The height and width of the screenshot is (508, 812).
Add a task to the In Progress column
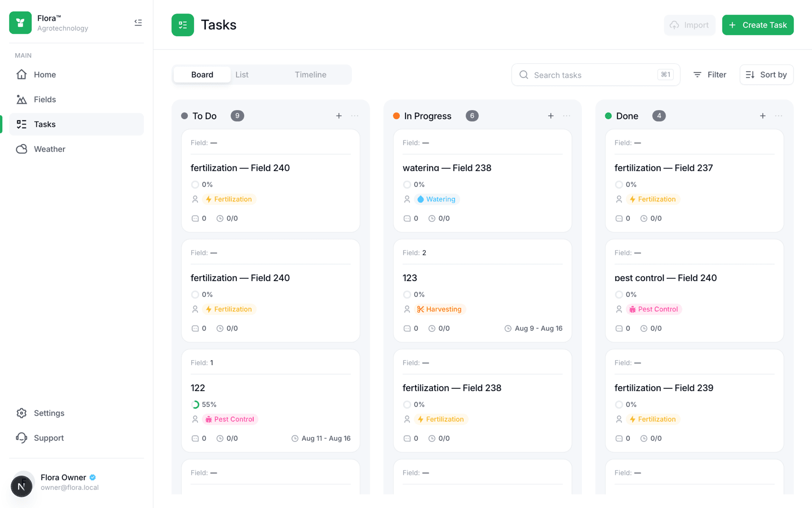[x=551, y=116]
